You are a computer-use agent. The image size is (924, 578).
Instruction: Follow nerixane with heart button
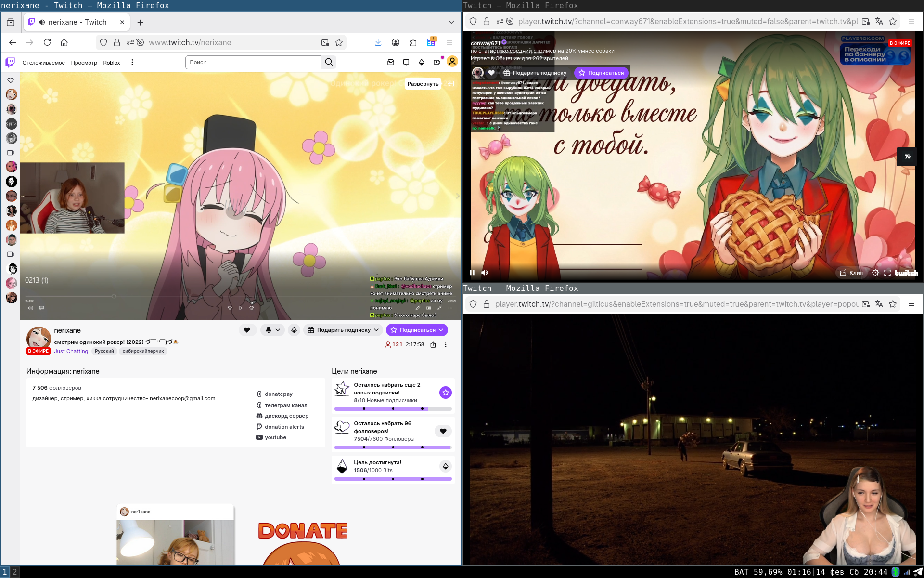pyautogui.click(x=247, y=330)
